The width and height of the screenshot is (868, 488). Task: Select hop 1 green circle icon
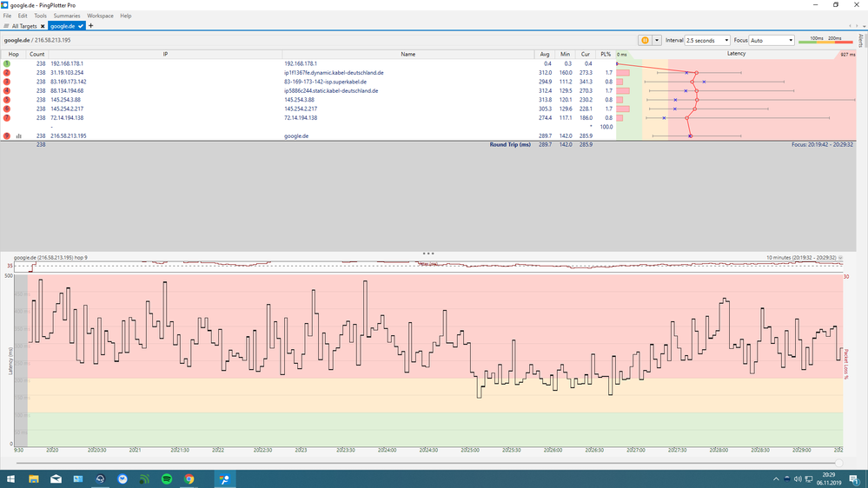[x=7, y=63]
